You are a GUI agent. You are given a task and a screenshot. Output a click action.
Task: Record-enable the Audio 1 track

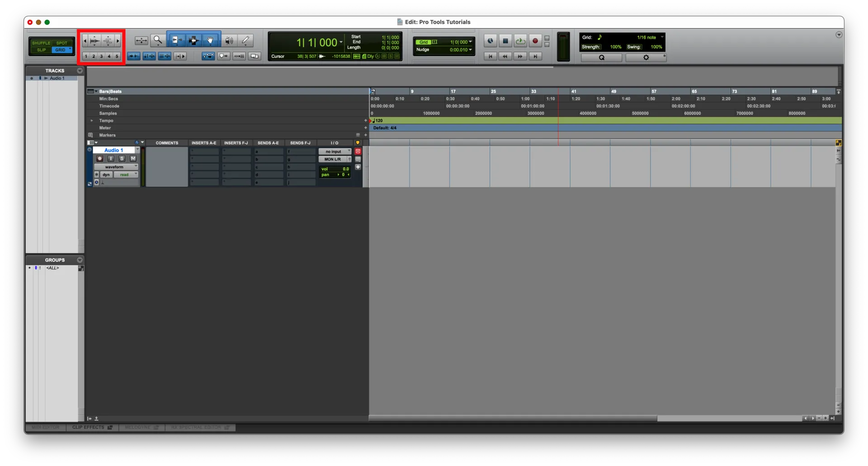click(x=99, y=158)
